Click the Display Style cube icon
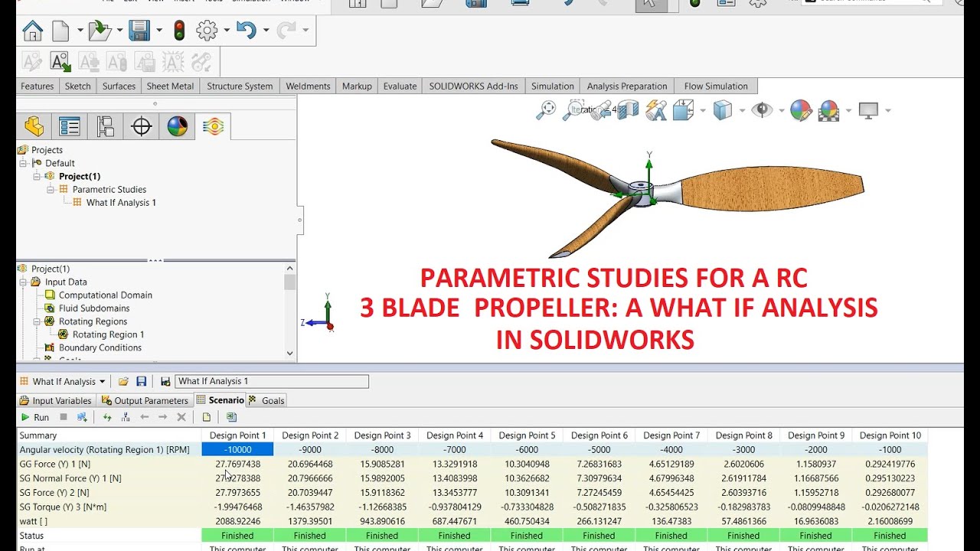Screen dimensions: 980x551 pos(723,110)
